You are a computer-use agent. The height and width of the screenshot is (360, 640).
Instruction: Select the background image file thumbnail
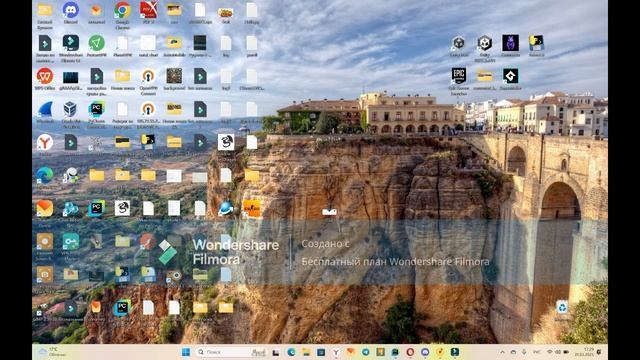click(x=174, y=76)
